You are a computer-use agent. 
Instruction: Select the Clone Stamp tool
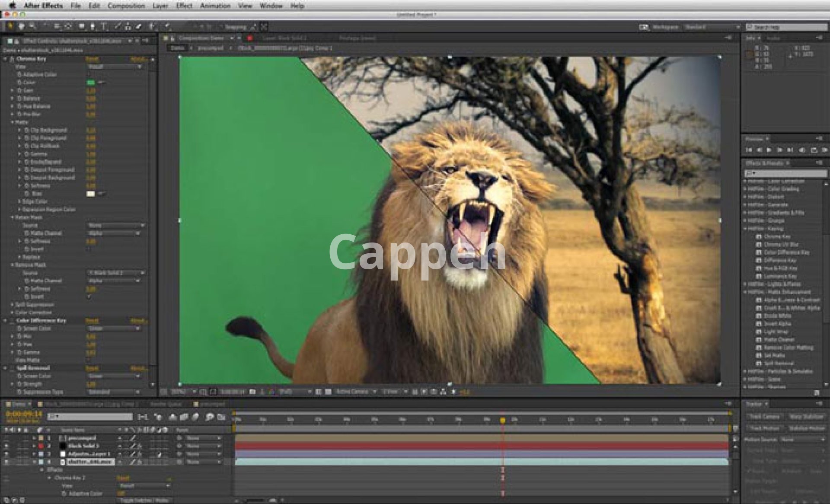pyautogui.click(x=128, y=26)
